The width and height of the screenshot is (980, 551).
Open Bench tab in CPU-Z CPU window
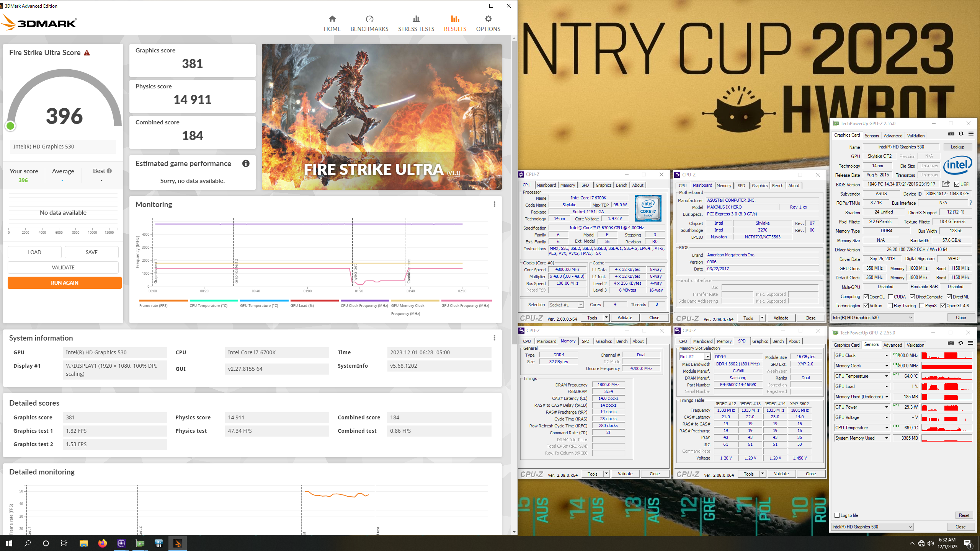(621, 185)
